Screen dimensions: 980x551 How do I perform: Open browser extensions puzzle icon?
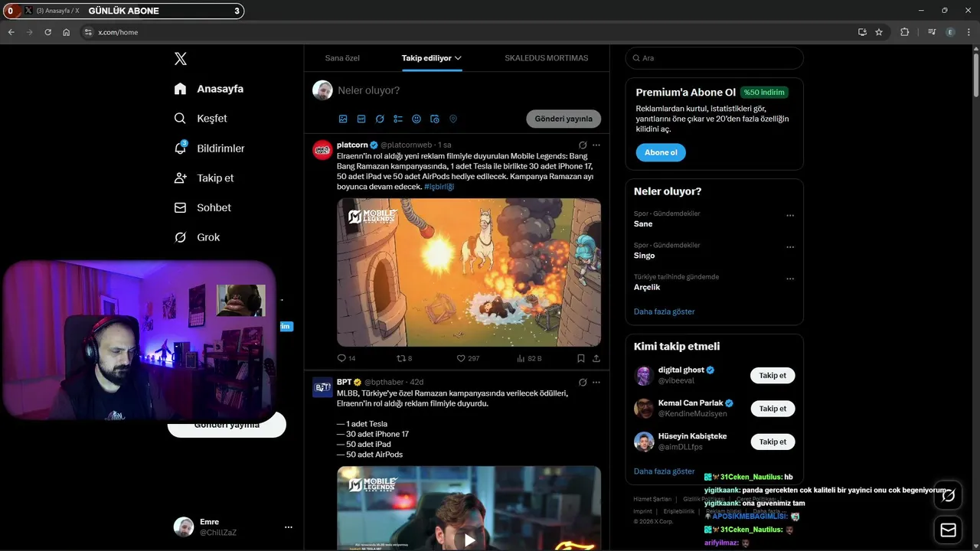(905, 32)
